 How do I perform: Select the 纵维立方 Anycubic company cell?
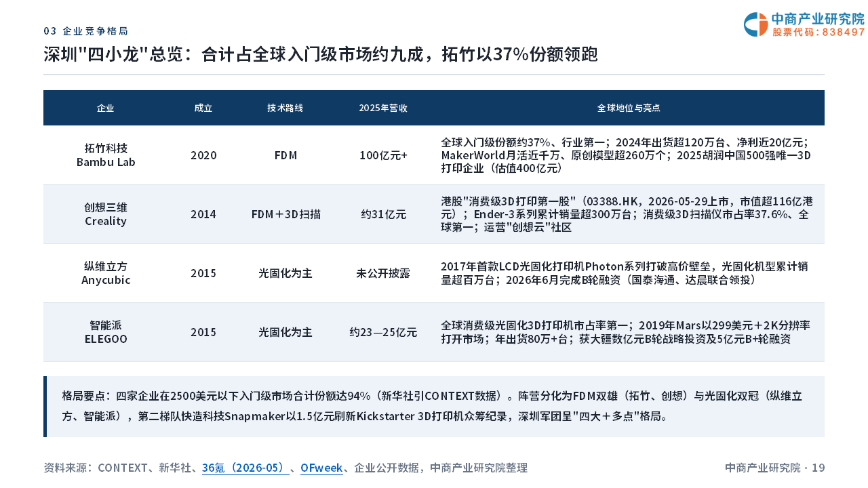(x=106, y=273)
